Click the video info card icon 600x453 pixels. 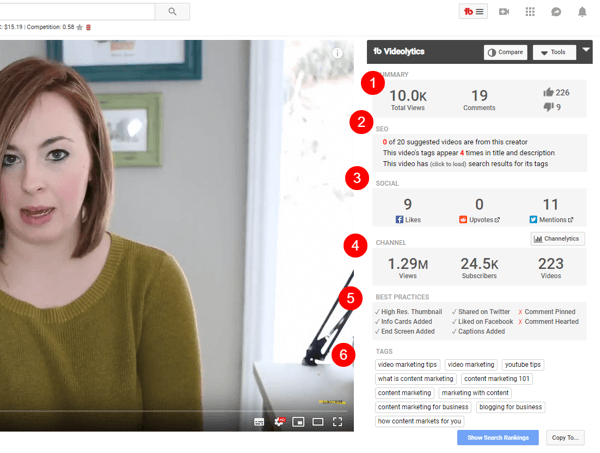click(x=338, y=53)
